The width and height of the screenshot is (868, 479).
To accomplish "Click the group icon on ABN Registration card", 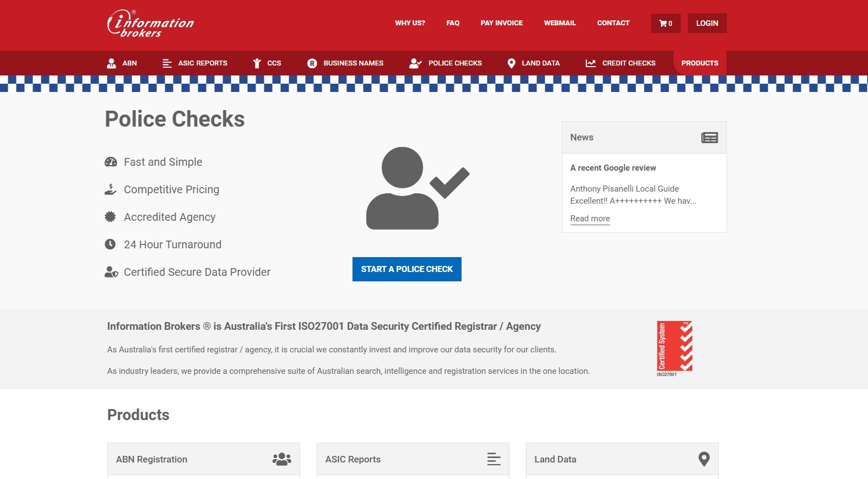I will pyautogui.click(x=282, y=459).
